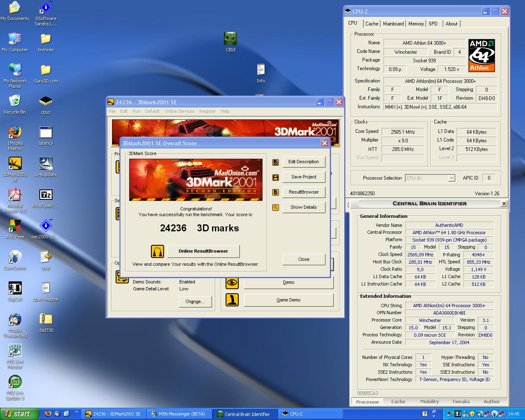Viewport: 525px width, 420px height.
Task: Open About tab in CPU-Z
Action: (452, 24)
